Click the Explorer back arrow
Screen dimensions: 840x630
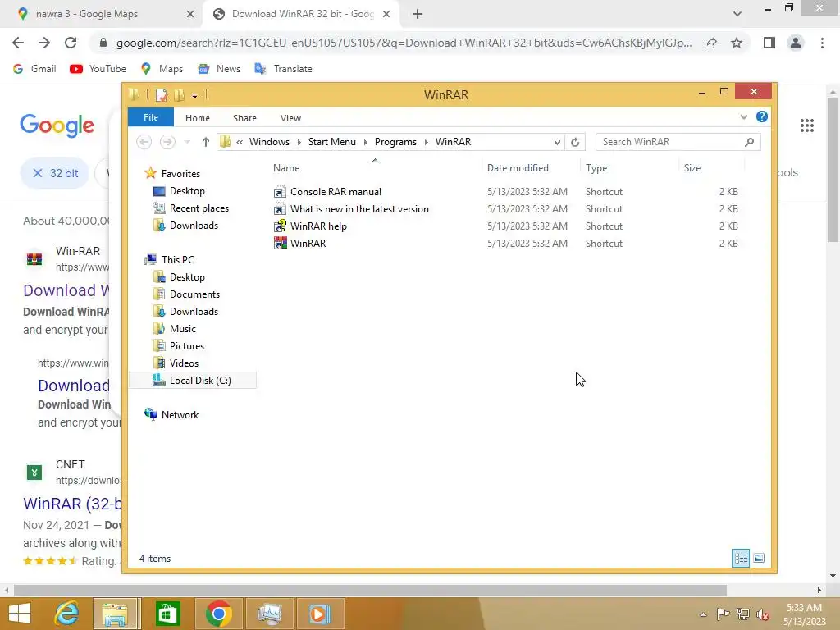(x=144, y=142)
